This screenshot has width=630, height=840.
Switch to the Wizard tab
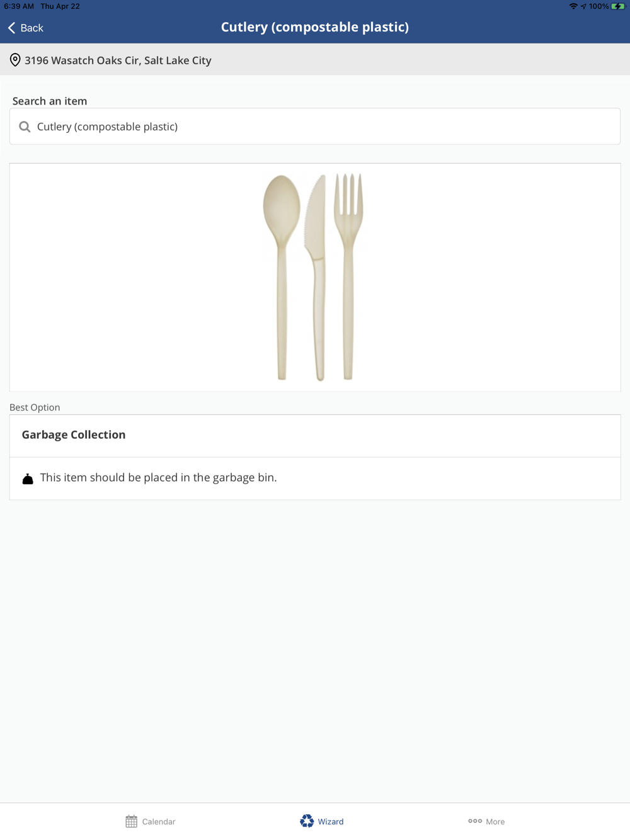(x=331, y=821)
